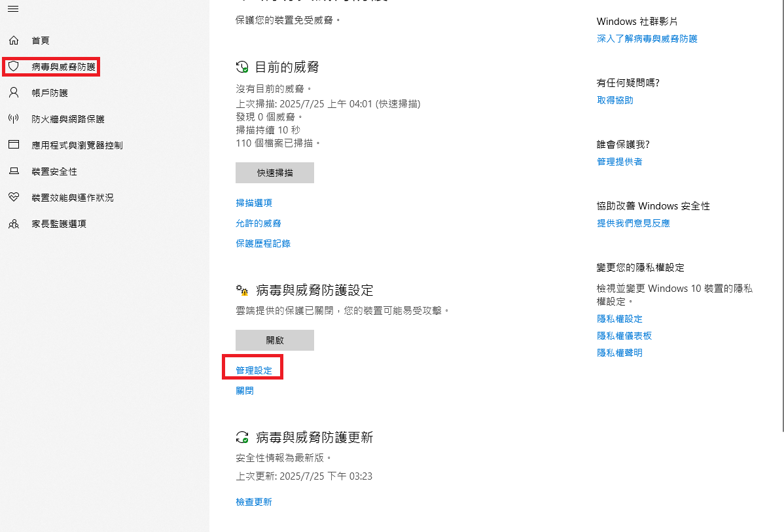Click the 掃描持續 10 秒 text

coord(268,130)
